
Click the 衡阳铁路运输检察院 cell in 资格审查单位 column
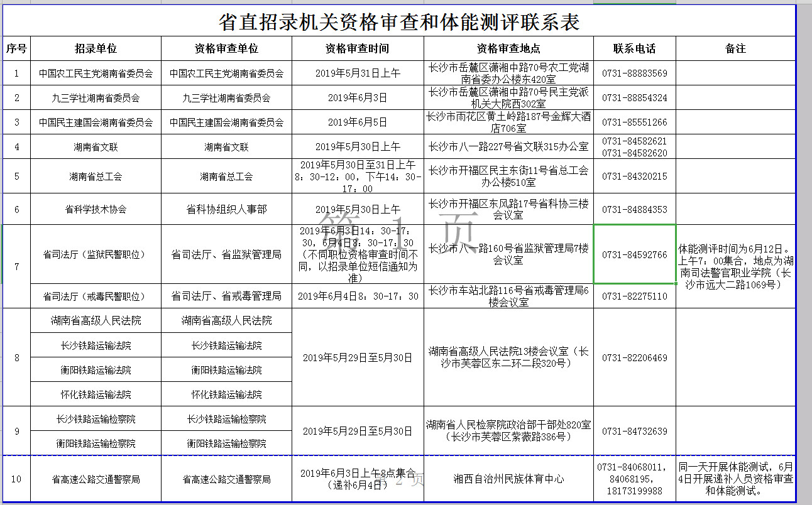click(x=226, y=443)
